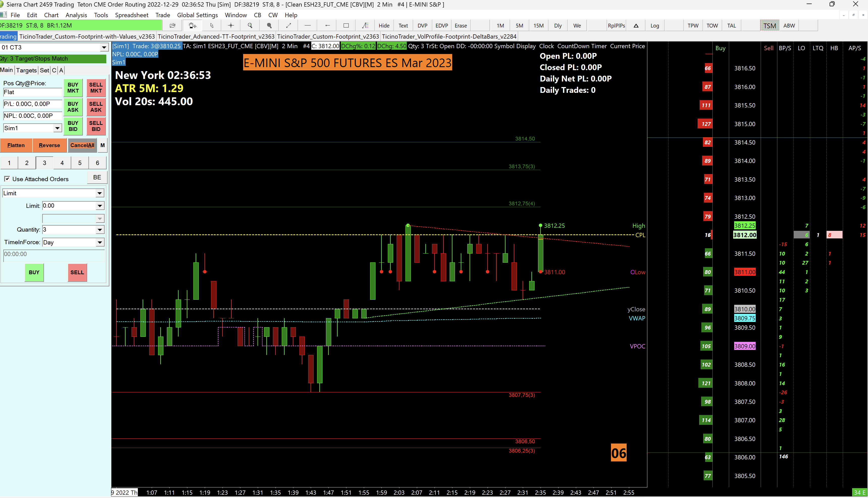This screenshot has width=868, height=498.
Task: Select the hand interactive scroll tool
Action: pyautogui.click(x=192, y=26)
